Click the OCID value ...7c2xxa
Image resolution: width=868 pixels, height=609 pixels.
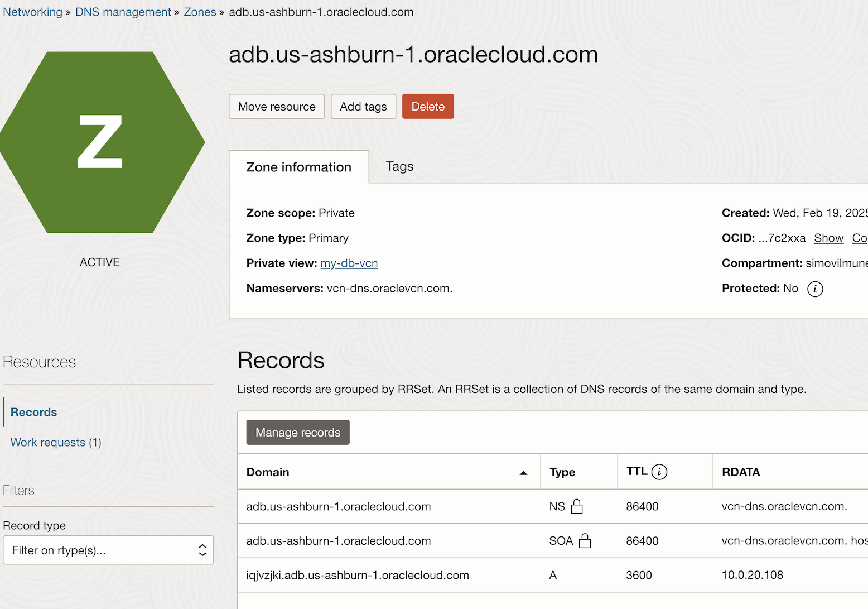(x=782, y=238)
